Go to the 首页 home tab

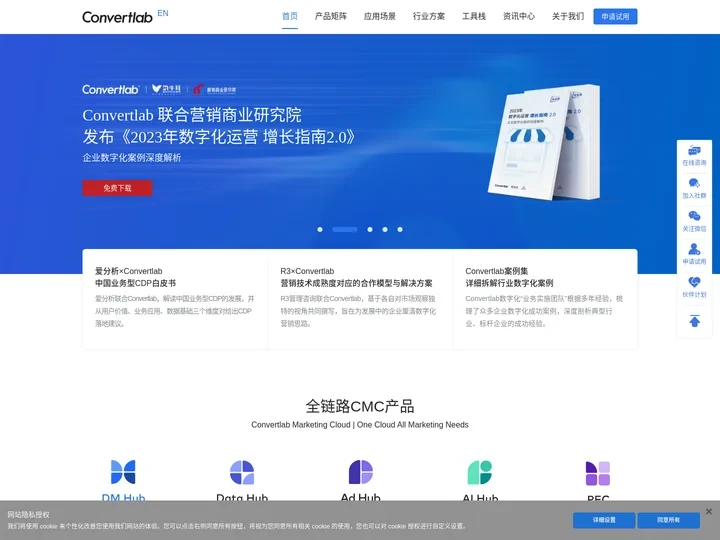point(290,17)
